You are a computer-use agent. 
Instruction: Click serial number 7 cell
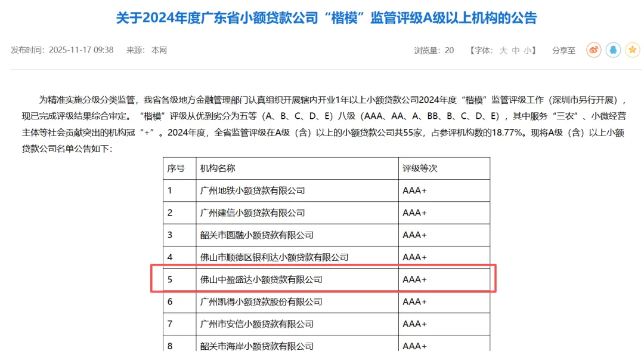(179, 324)
